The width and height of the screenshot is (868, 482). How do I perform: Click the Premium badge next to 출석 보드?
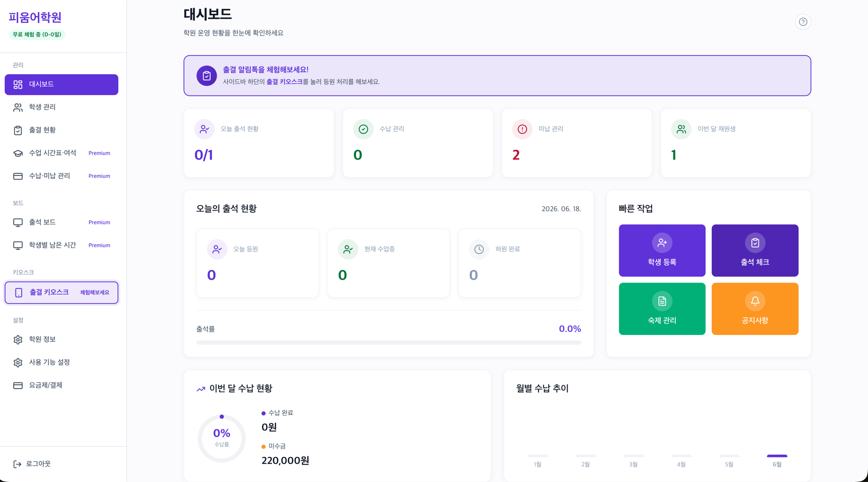coord(99,223)
